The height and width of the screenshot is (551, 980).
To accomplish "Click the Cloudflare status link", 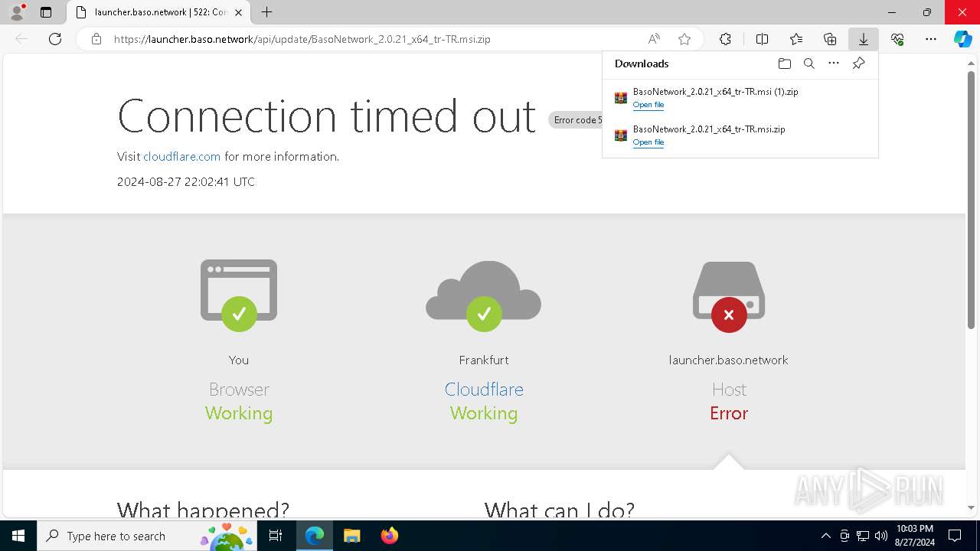I will click(484, 389).
